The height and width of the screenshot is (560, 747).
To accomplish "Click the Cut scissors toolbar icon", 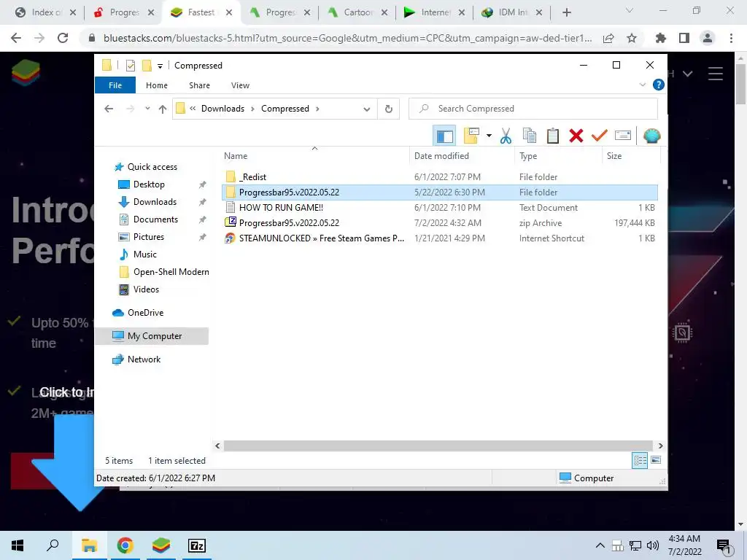I will pyautogui.click(x=506, y=136).
